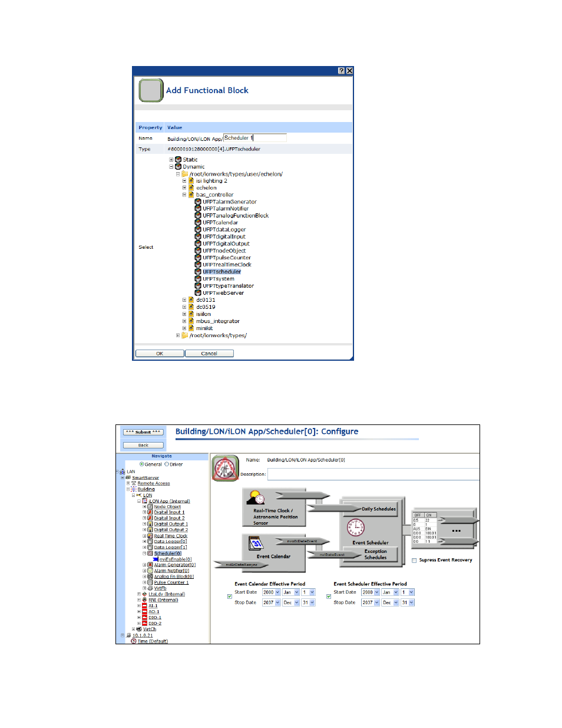Click the Dynamic category icon
The width and height of the screenshot is (562, 728).
178,167
